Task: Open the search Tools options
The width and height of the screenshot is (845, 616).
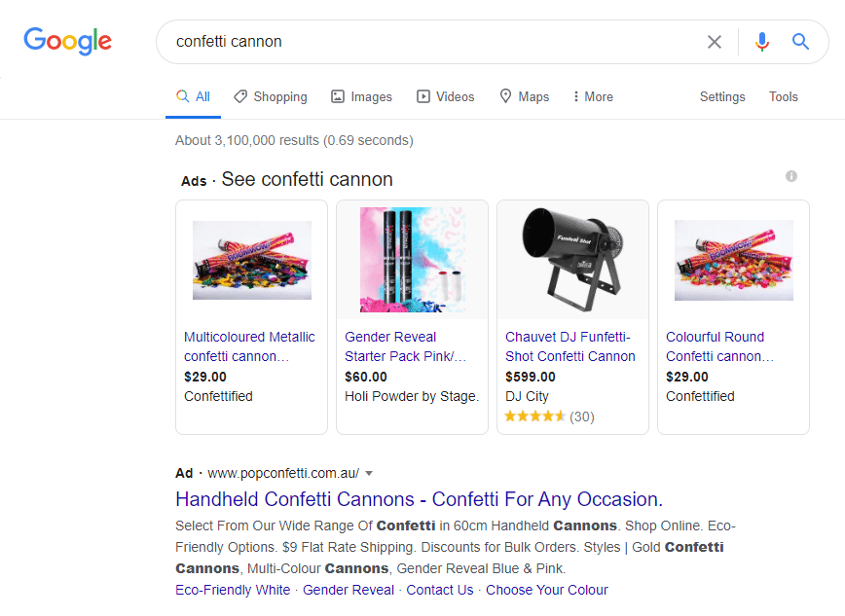Action: (x=783, y=97)
